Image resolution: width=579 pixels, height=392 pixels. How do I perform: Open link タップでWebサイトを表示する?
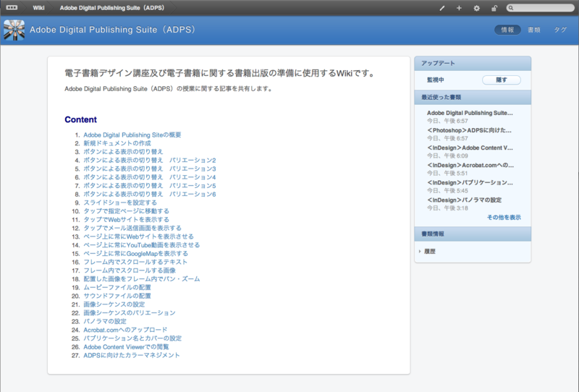coord(126,220)
